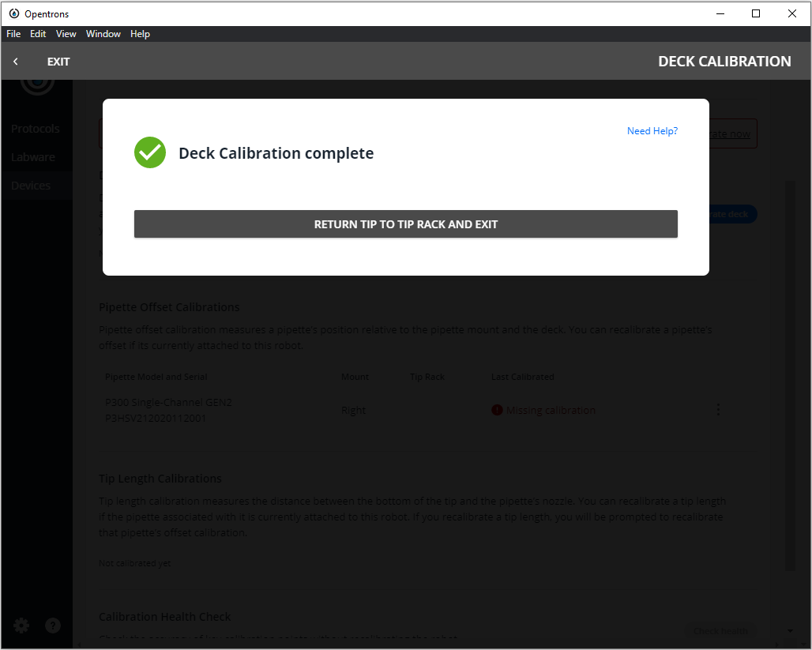This screenshot has height=650, width=812.
Task: Click the red Missing calibration warning icon
Action: coord(497,410)
